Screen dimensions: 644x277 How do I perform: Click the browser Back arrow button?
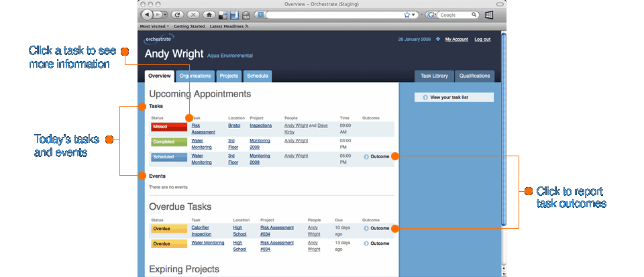tap(147, 14)
